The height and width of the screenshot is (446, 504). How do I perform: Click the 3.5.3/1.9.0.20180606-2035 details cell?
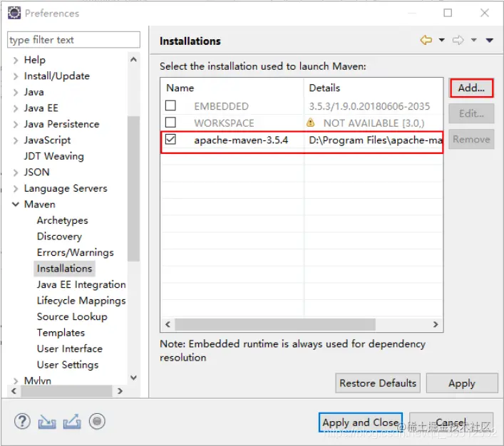point(369,106)
